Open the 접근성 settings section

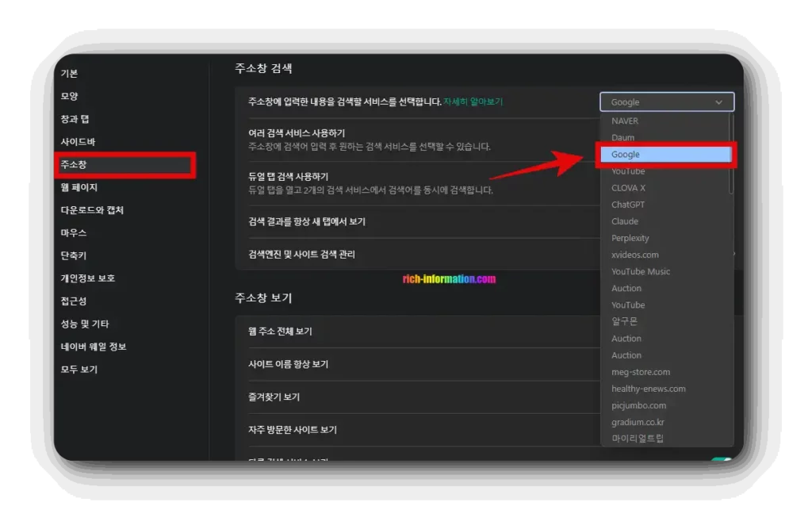click(74, 301)
